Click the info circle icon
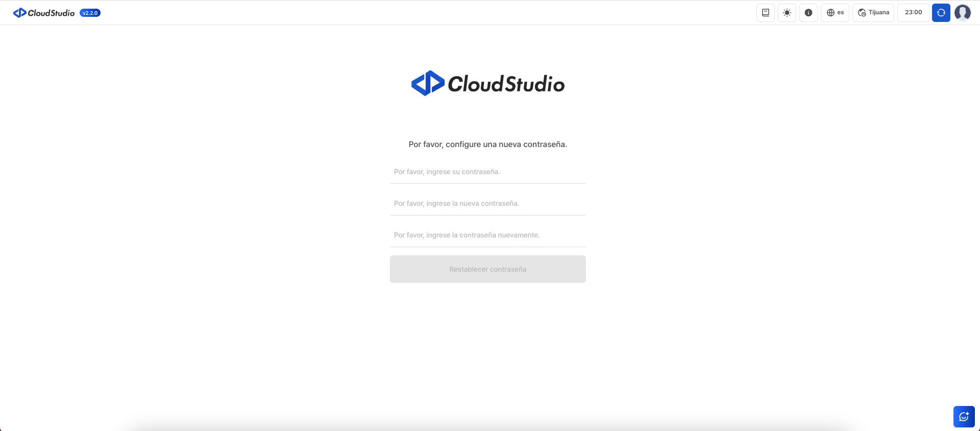Viewport: 980px width, 431px height. tap(808, 13)
